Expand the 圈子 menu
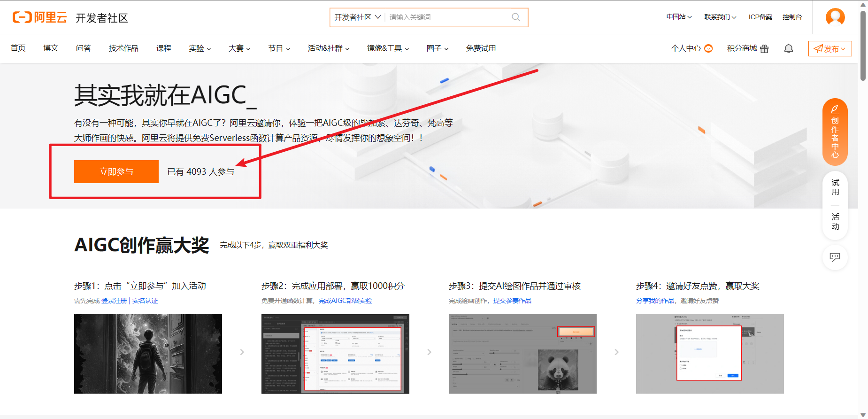868x419 pixels. pos(438,48)
